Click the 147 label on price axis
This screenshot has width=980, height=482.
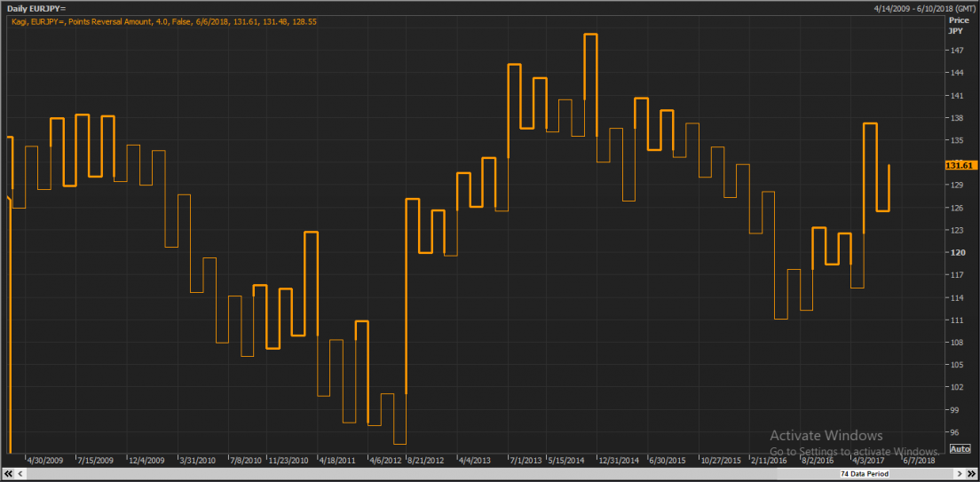point(957,50)
